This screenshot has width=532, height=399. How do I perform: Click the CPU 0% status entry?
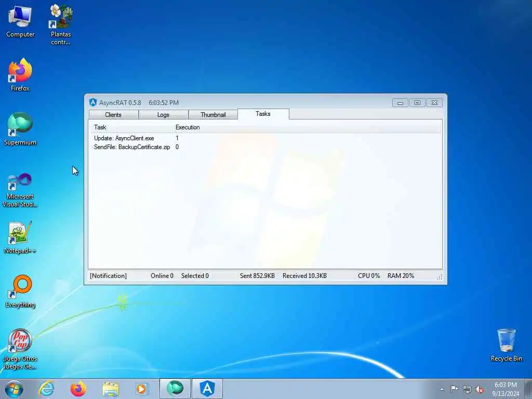tap(369, 276)
